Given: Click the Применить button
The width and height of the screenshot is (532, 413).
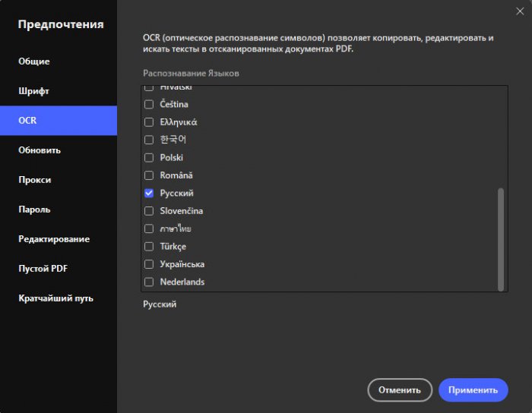Looking at the screenshot, I should pyautogui.click(x=473, y=390).
